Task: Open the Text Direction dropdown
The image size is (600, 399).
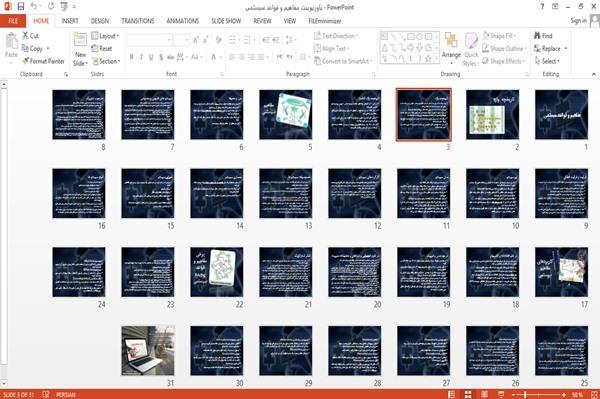Action: tap(336, 36)
